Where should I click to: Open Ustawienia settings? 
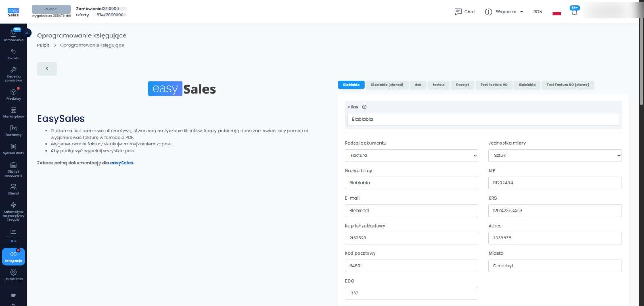13,275
